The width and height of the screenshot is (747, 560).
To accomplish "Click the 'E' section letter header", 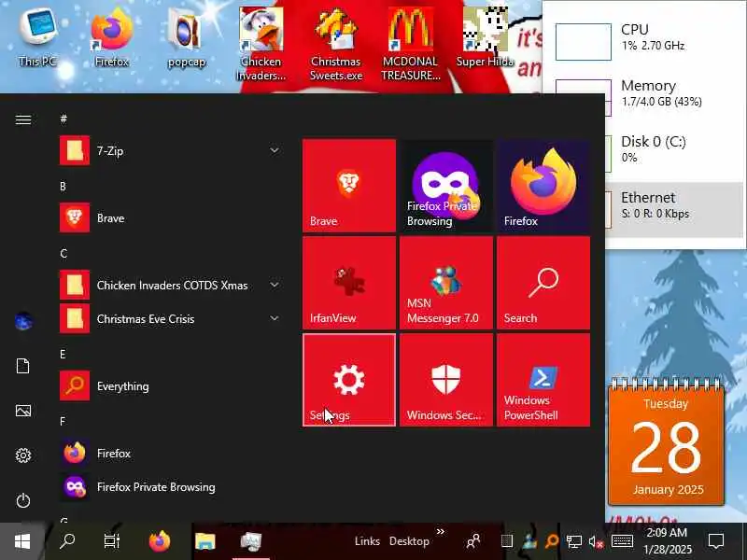I will tap(63, 355).
